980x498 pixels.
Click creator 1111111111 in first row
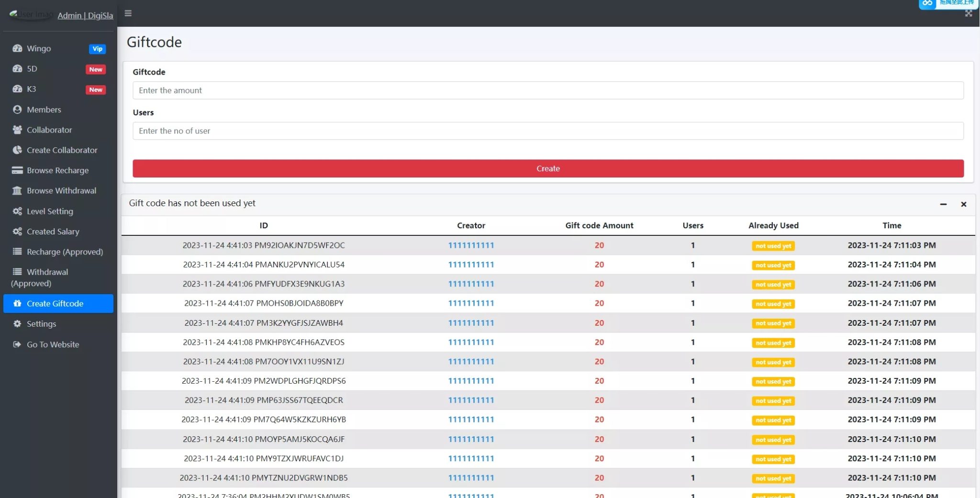point(471,245)
